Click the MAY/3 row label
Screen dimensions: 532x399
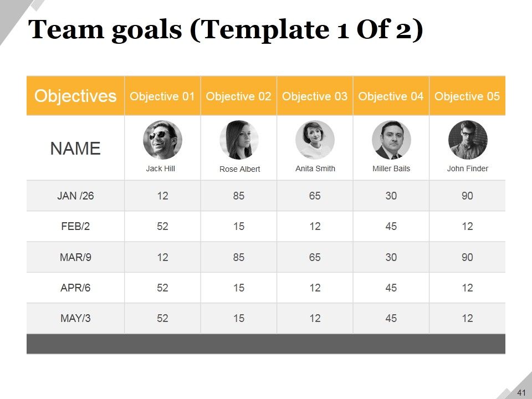tap(75, 318)
